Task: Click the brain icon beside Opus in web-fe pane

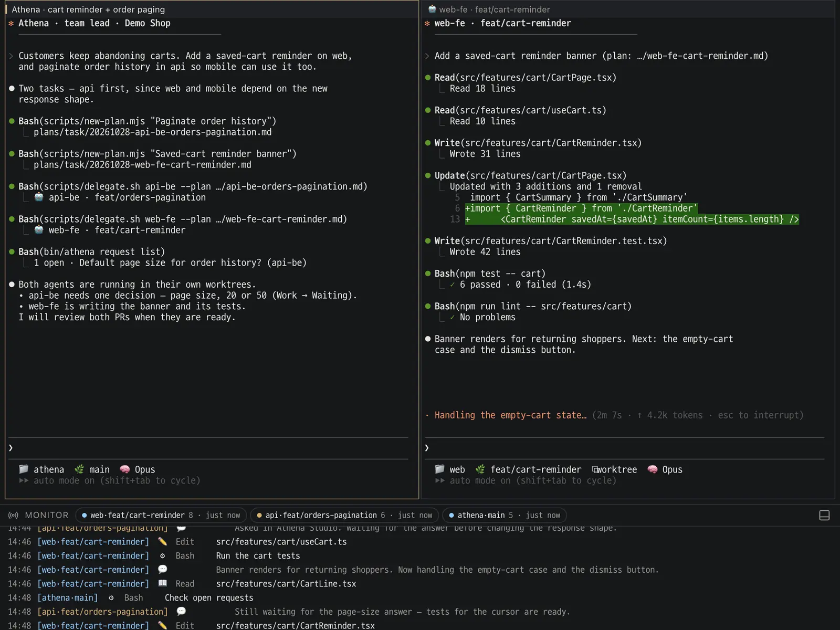Action: click(653, 469)
